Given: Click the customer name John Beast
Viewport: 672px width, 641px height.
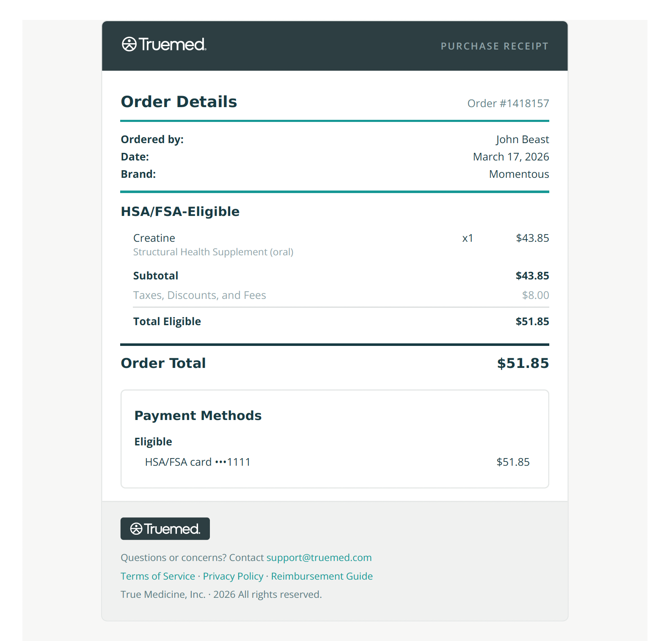Looking at the screenshot, I should tap(522, 139).
